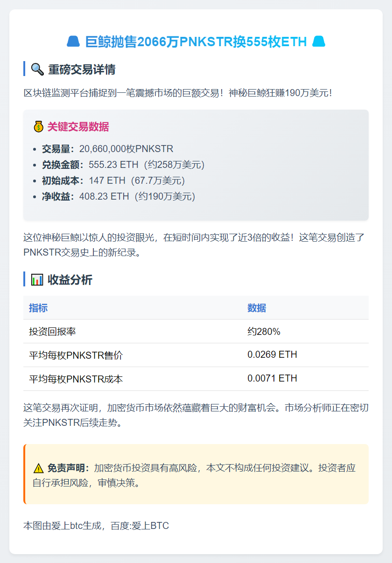Select the main title 巨鲸抛售2066万PNKSTR换555枚ETH
The width and height of the screenshot is (392, 563).
click(x=196, y=42)
